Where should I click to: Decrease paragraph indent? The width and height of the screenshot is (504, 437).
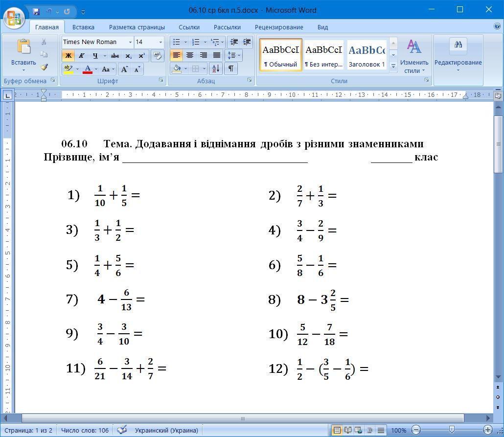click(234, 42)
